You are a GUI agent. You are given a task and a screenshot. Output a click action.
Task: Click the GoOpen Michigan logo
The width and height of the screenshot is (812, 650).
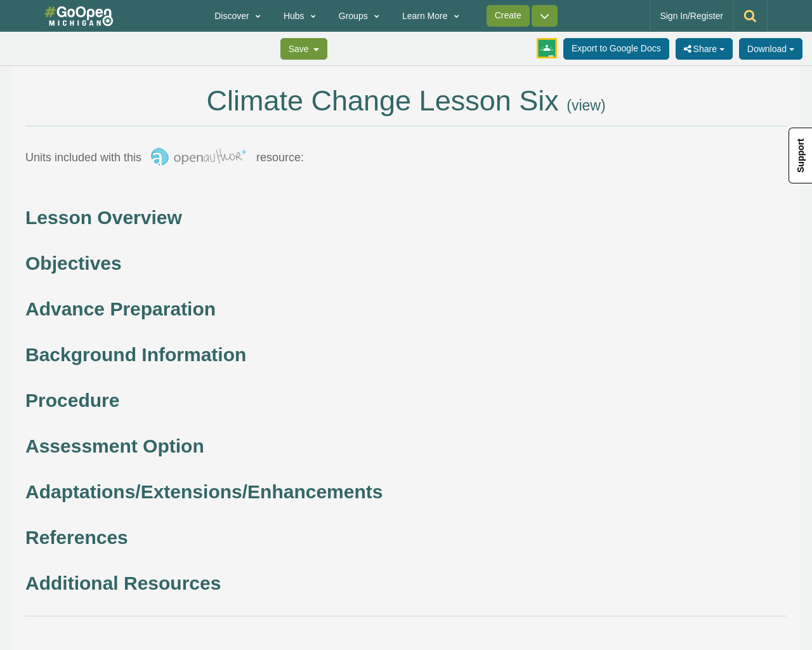(78, 15)
